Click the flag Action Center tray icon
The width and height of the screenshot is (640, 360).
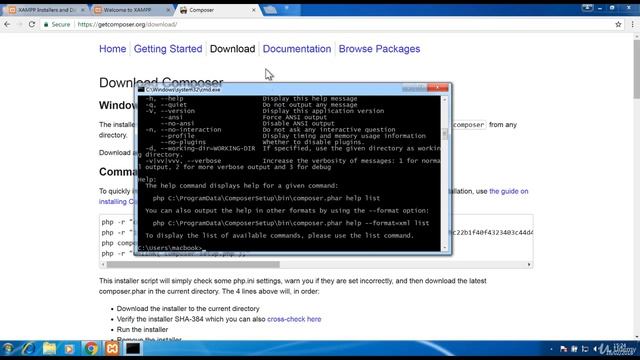point(563,349)
